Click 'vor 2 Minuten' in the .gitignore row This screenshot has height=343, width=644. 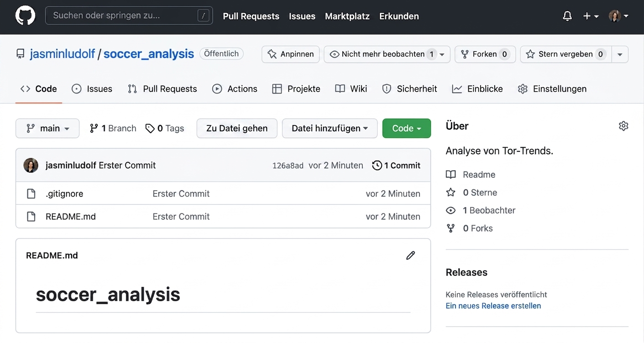(x=393, y=194)
